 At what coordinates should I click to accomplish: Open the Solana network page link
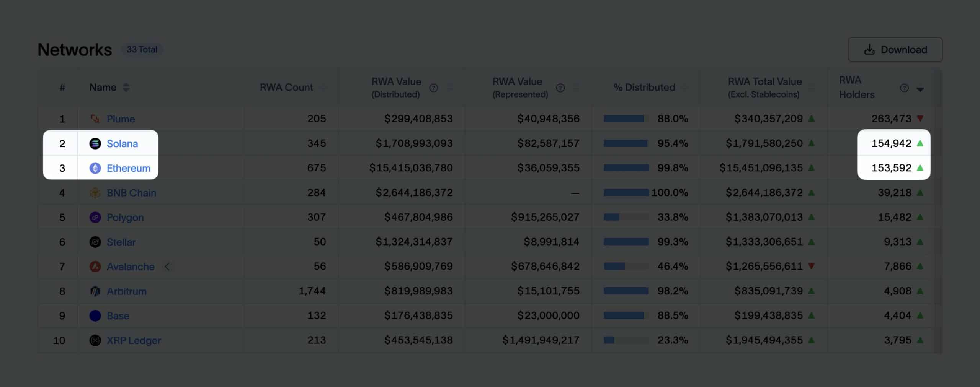click(122, 143)
